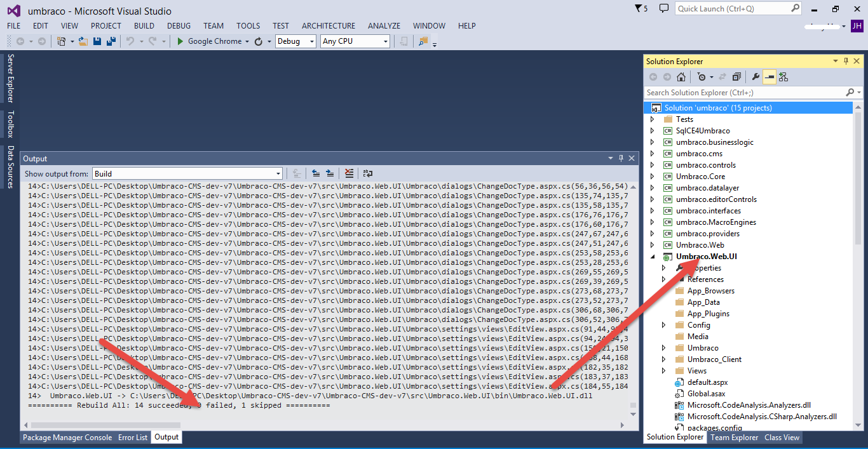868x449 pixels.
Task: Select default.aspx in Solution Explorer
Action: 707,382
